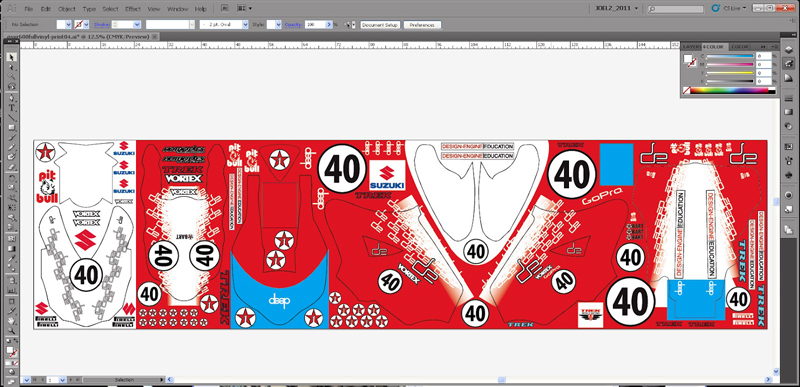Toggle the fill/stroke proxy in Color panel

pyautogui.click(x=690, y=61)
